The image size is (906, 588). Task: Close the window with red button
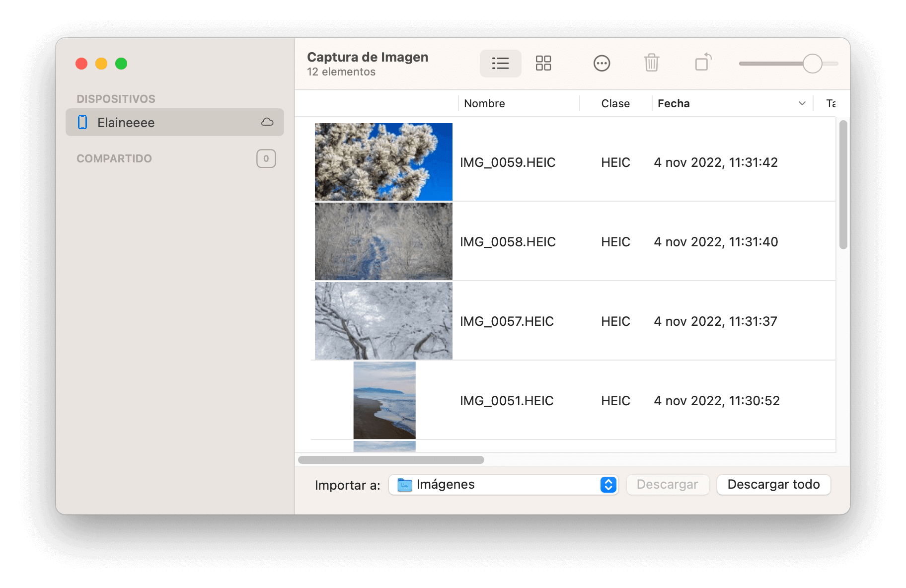point(81,64)
